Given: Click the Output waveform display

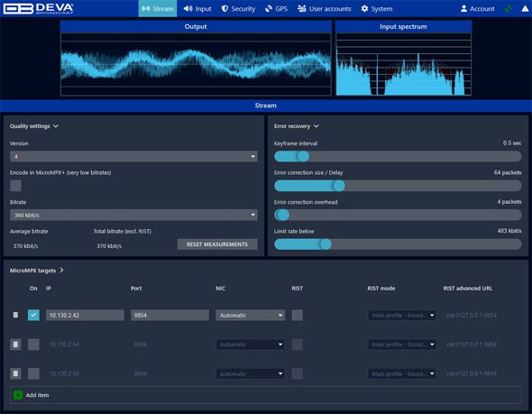Looking at the screenshot, I should (x=196, y=64).
